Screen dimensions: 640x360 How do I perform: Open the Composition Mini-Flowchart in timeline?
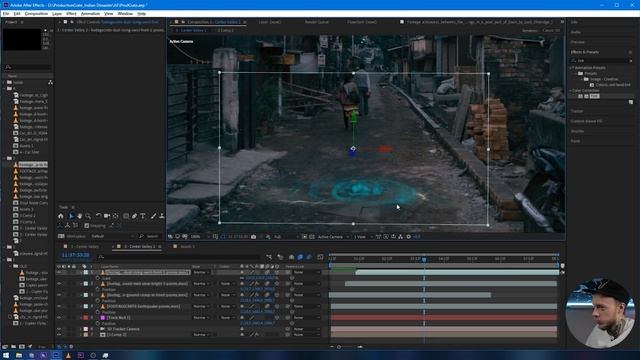coord(269,257)
